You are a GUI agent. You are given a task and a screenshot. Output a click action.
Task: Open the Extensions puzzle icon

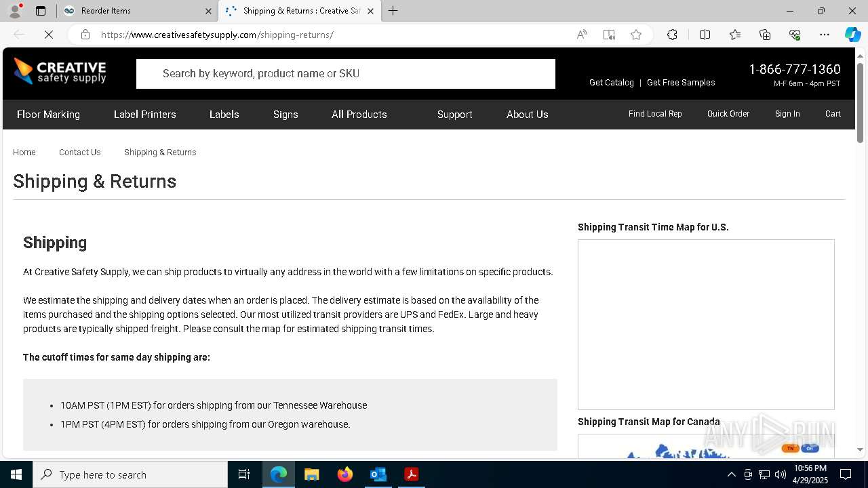point(672,35)
